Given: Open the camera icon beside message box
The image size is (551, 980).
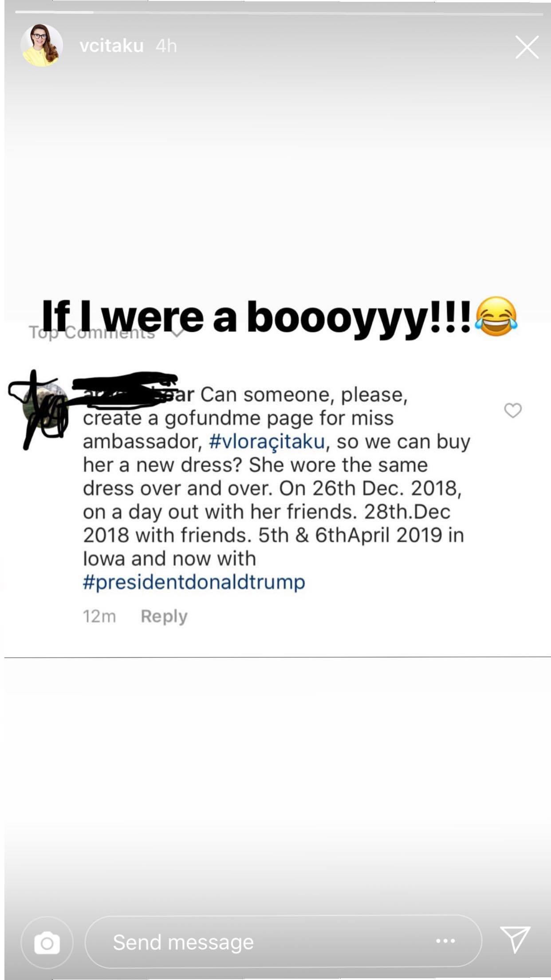Looking at the screenshot, I should (47, 943).
